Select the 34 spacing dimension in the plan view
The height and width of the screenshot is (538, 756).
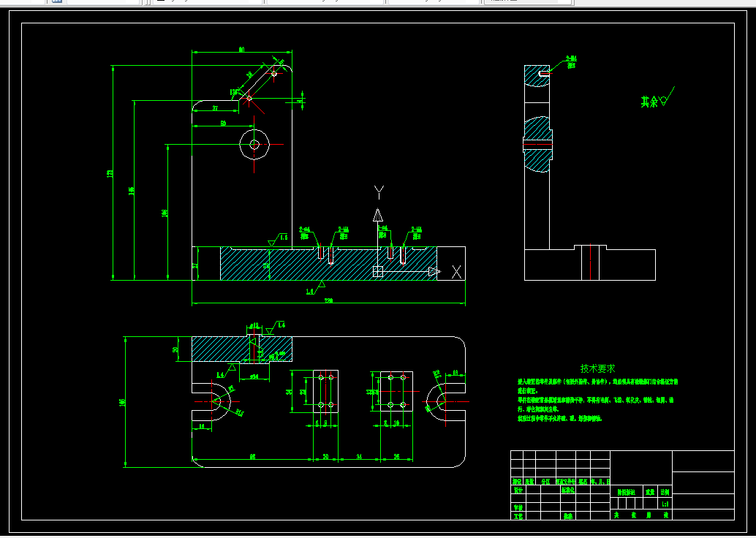pyautogui.click(x=359, y=456)
